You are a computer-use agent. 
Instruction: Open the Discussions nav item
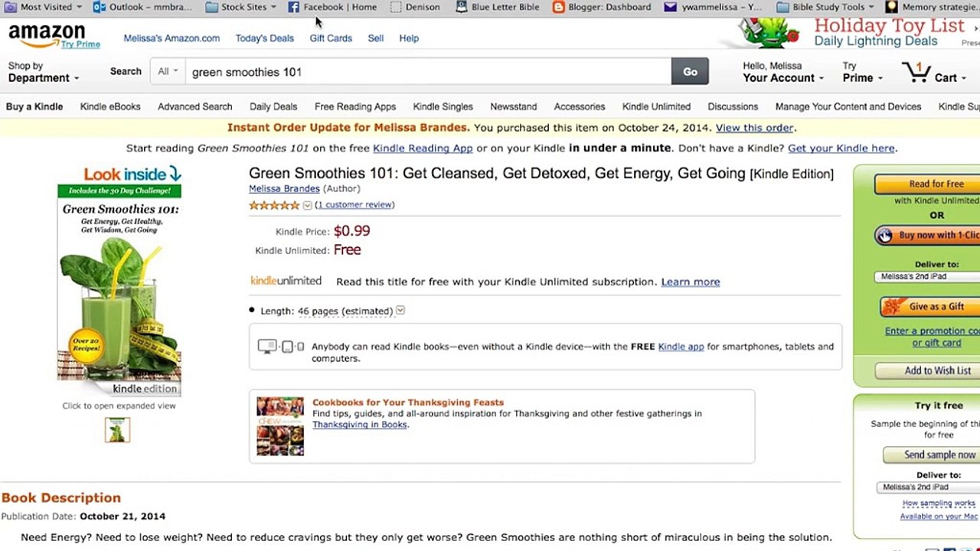[x=733, y=106]
